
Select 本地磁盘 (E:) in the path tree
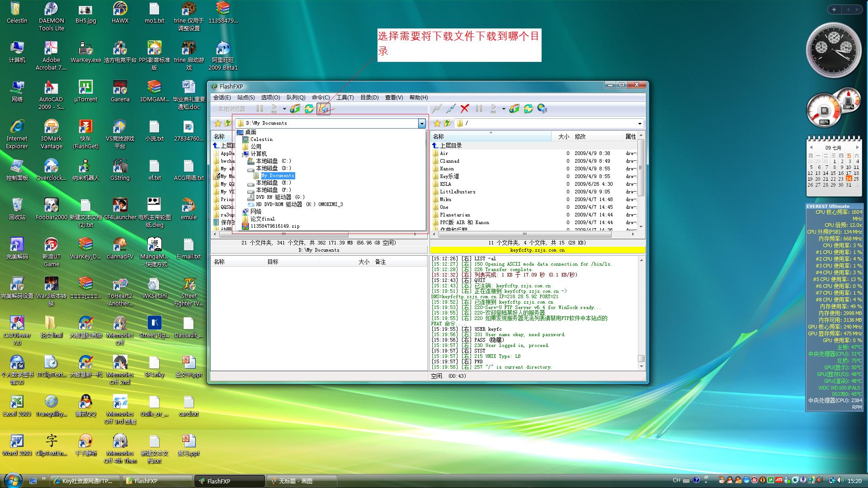pyautogui.click(x=274, y=183)
